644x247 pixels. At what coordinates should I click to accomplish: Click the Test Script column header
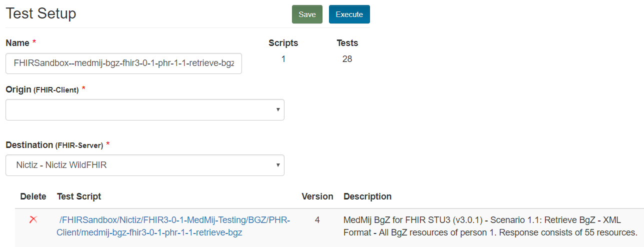[x=79, y=196]
